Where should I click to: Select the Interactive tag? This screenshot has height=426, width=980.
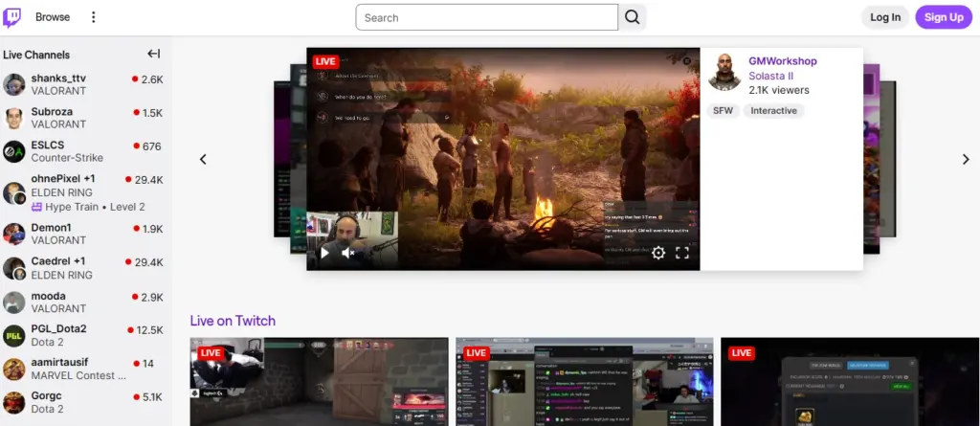point(773,111)
